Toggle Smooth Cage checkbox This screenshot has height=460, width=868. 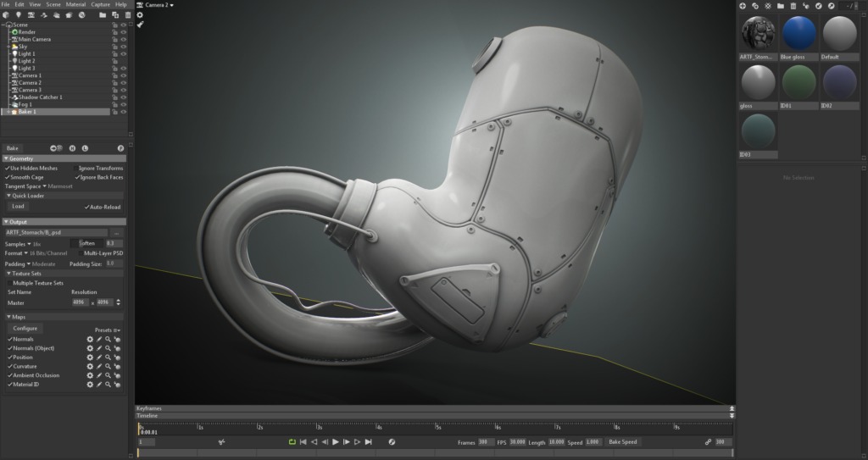coord(7,177)
